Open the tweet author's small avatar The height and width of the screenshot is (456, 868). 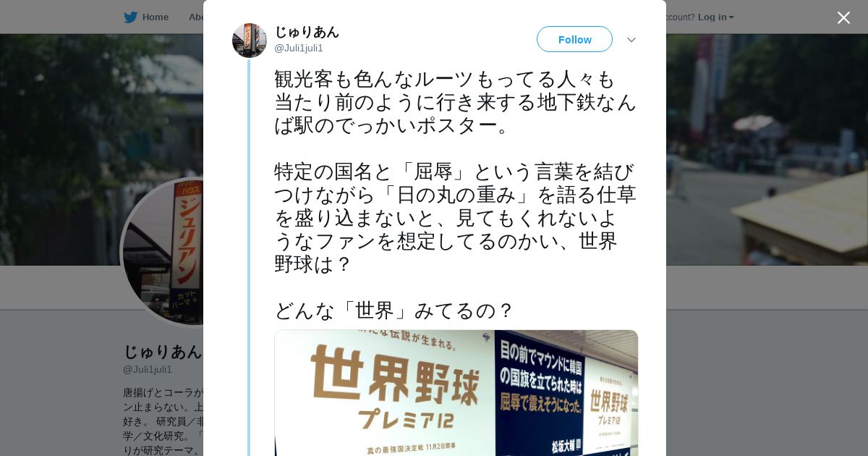pos(250,41)
